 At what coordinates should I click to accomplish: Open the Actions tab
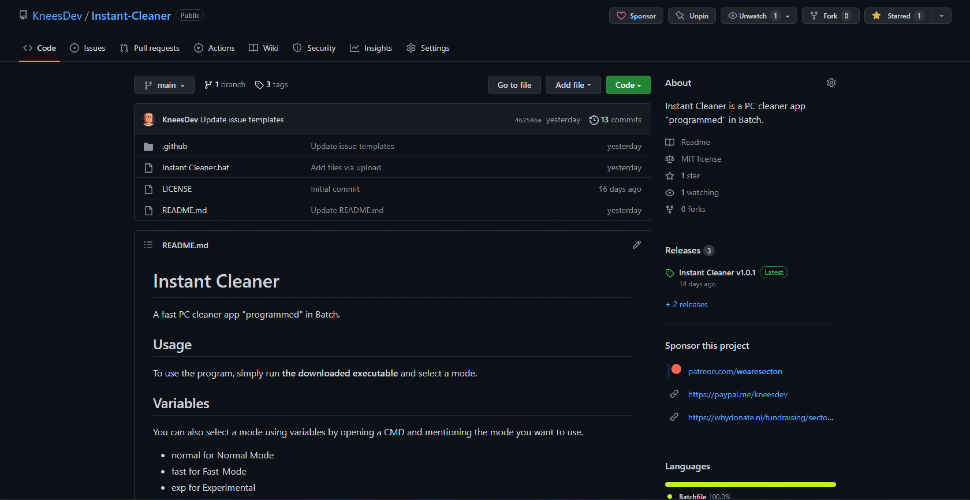[x=214, y=48]
